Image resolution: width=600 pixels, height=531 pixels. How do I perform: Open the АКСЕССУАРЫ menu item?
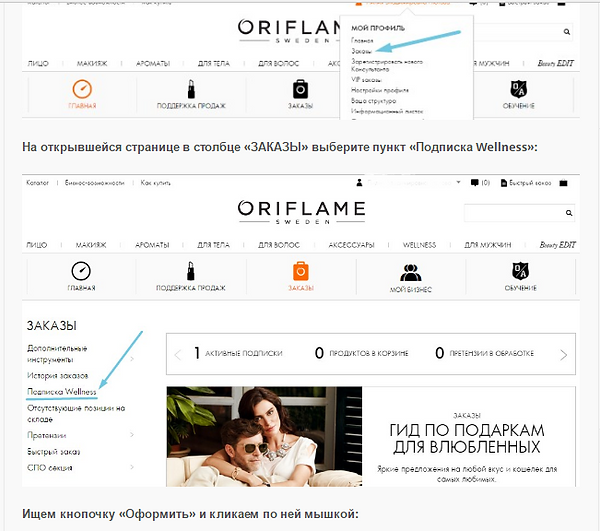click(x=351, y=245)
